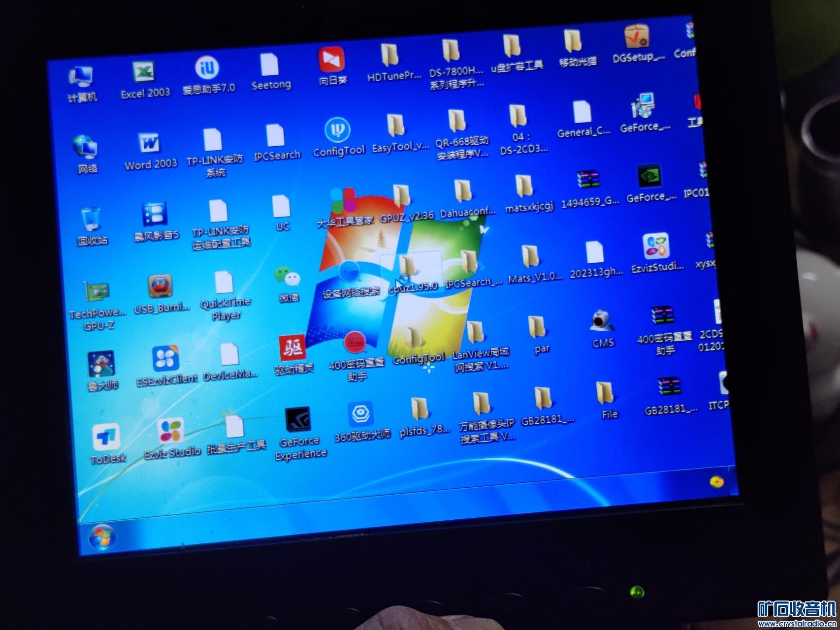Launch QuickTime Player icon
The image size is (840, 630).
pyautogui.click(x=224, y=283)
